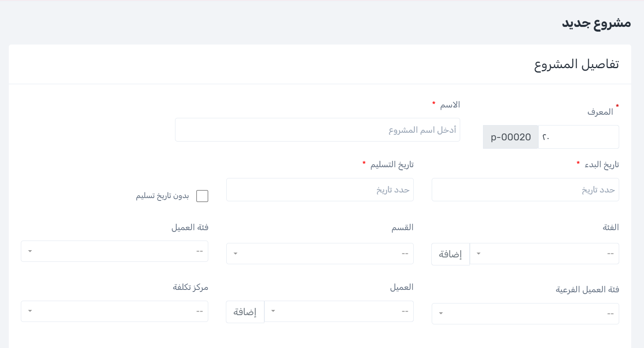The width and height of the screenshot is (644, 348).
Task: Open the 'مركز تكلفة' cost center dropdown
Action: [x=114, y=312]
